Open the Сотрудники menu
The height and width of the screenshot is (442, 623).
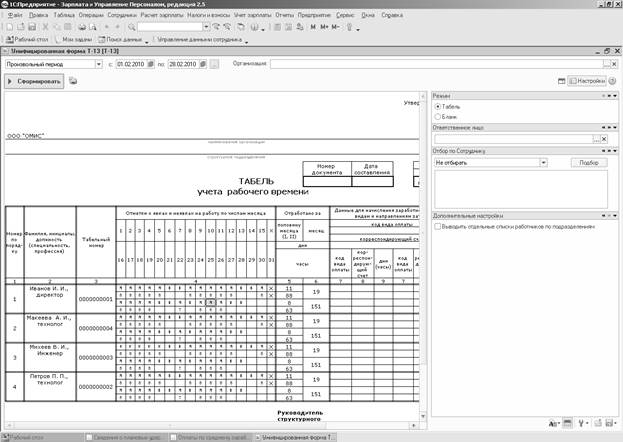pos(122,15)
